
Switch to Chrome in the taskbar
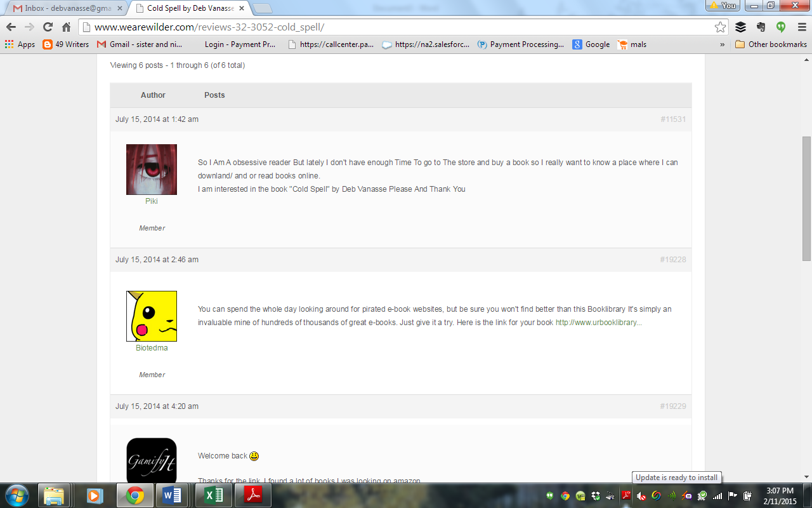coord(134,495)
